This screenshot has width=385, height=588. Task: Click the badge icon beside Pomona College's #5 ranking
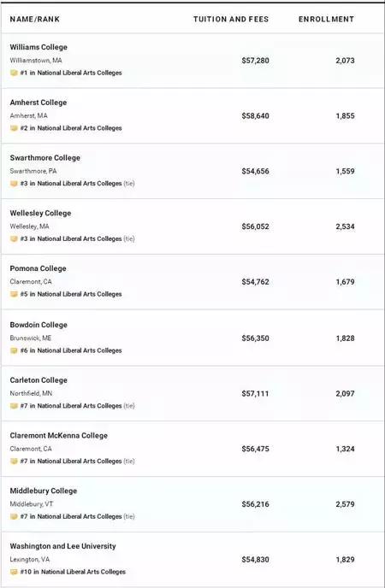point(14,294)
